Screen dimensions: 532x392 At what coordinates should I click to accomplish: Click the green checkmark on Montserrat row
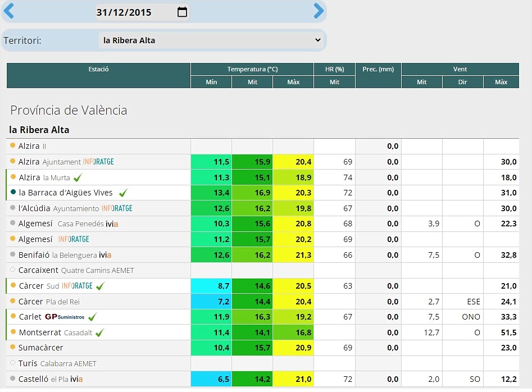coord(100,332)
